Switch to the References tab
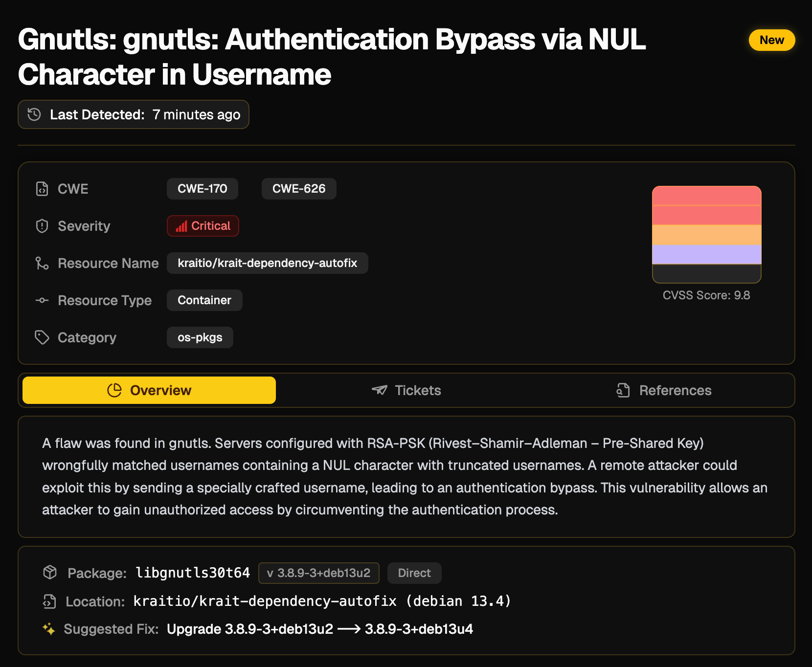This screenshot has height=667, width=812. point(664,390)
